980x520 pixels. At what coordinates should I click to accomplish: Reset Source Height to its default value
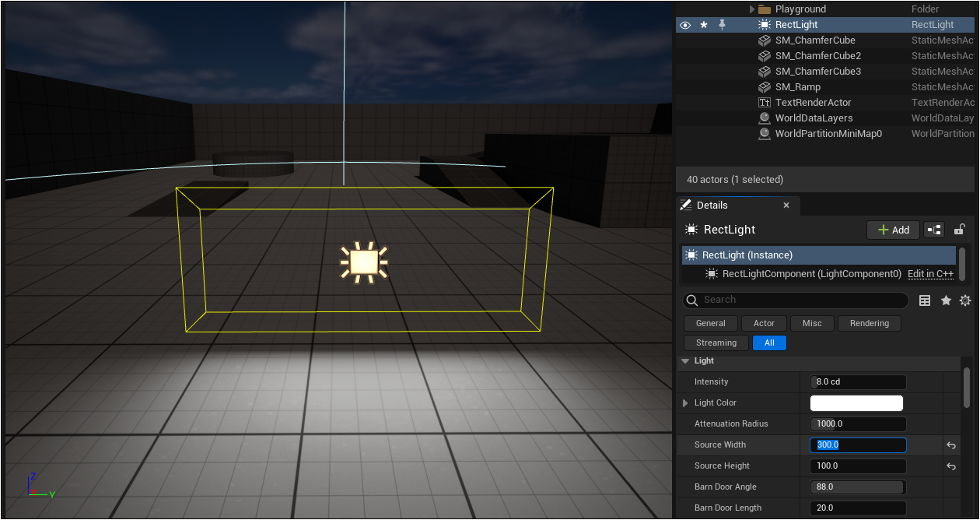[x=950, y=466]
